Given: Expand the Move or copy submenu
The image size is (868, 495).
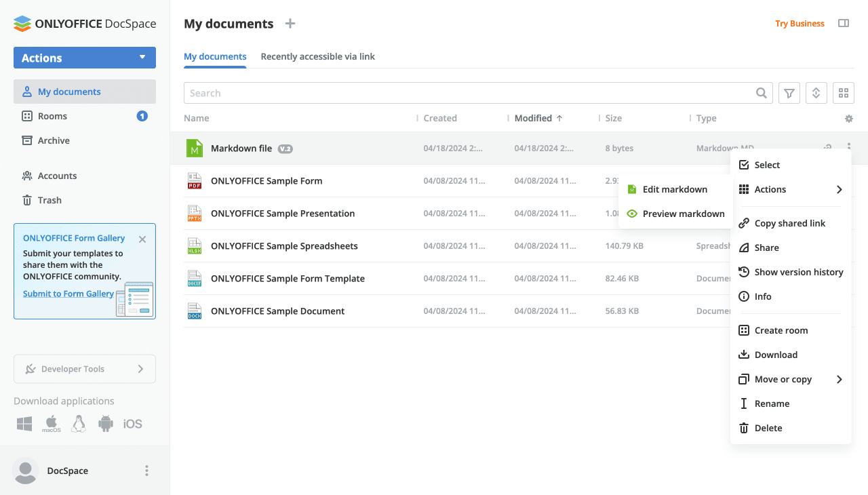Looking at the screenshot, I should coord(791,379).
